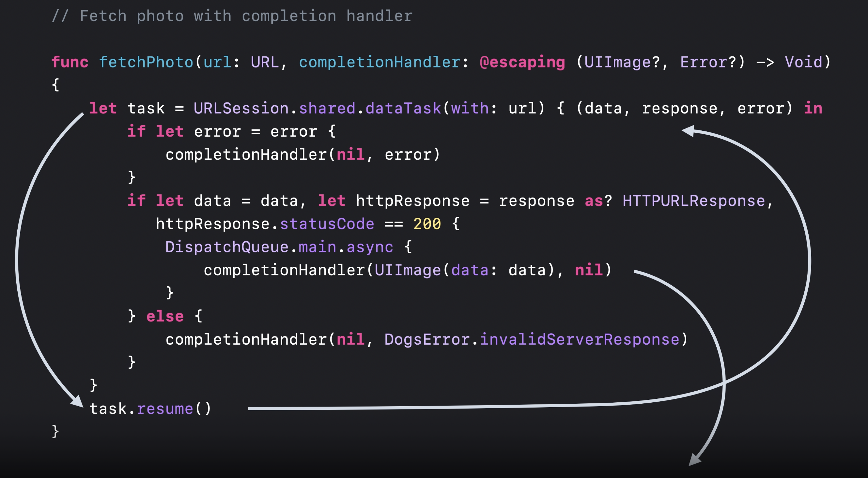
Task: Click the 'in' closure keyword
Action: 813,108
